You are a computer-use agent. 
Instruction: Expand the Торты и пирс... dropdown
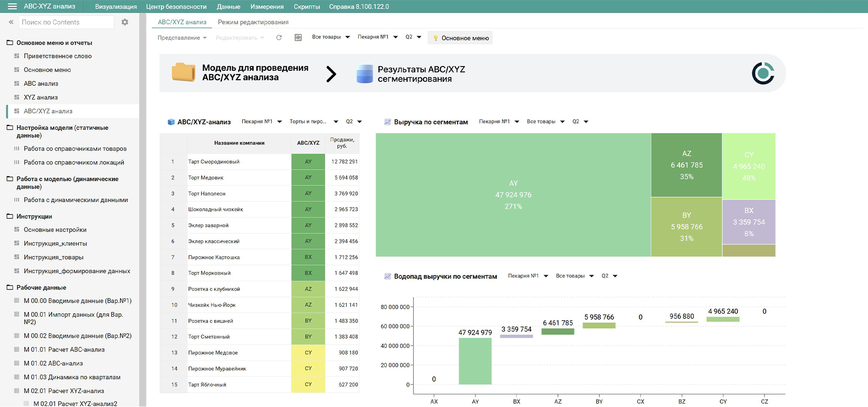click(314, 122)
